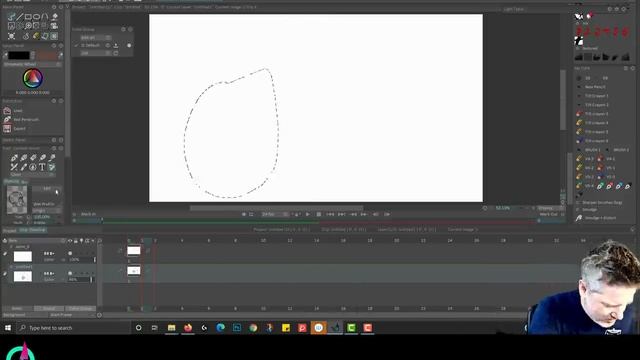Viewport: 640px width, 360px height.
Task: Select the ellipse shape tool
Action: pos(36,17)
